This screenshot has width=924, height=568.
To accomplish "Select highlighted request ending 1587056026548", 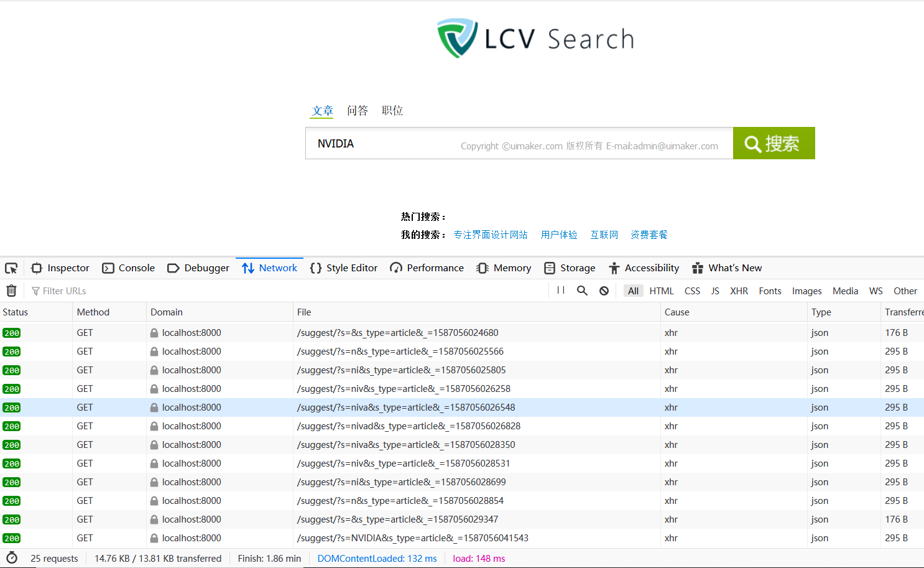I will [462, 407].
